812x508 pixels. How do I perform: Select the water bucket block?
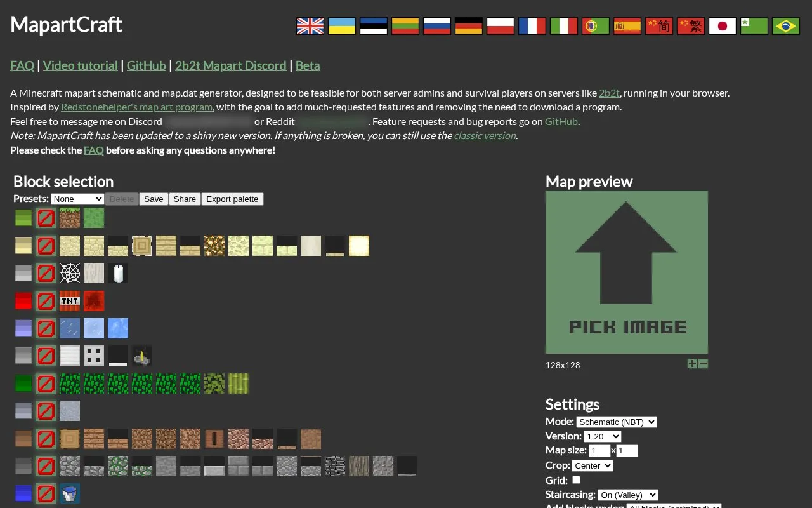coord(70,493)
